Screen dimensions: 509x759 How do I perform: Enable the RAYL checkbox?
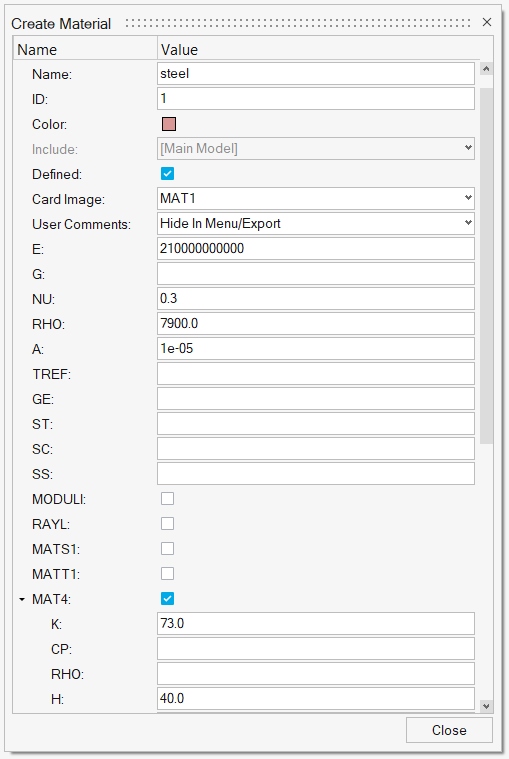(x=167, y=524)
